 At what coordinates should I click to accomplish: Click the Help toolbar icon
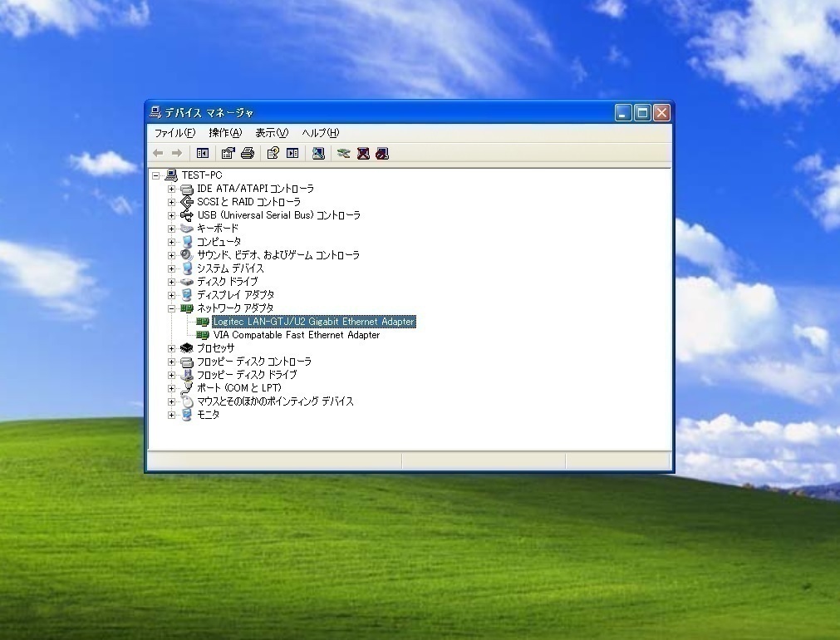273,153
